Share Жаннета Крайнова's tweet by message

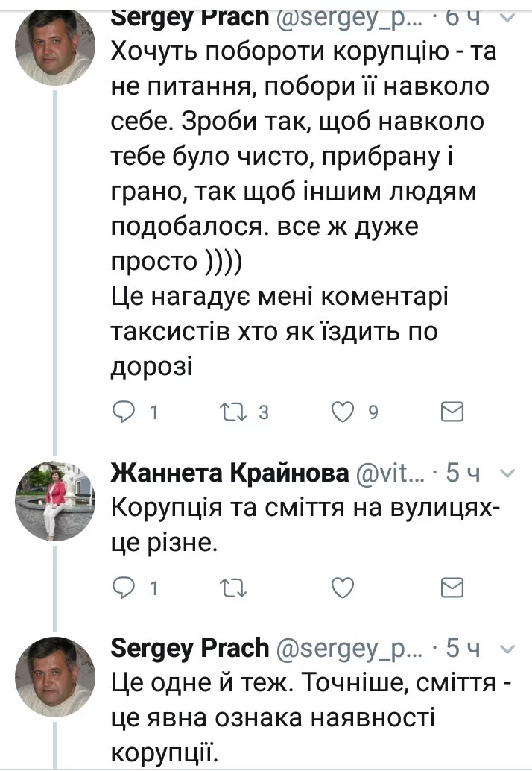tap(452, 588)
